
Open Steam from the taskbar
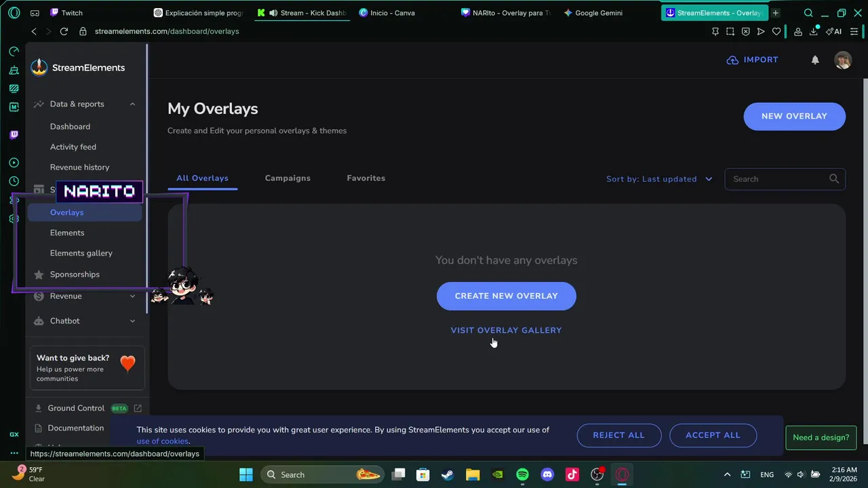448,474
